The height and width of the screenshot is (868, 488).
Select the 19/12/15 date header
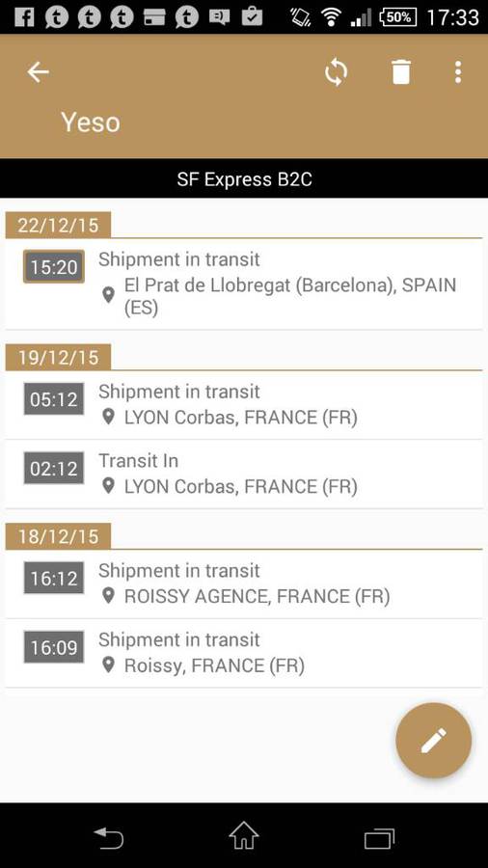point(58,358)
